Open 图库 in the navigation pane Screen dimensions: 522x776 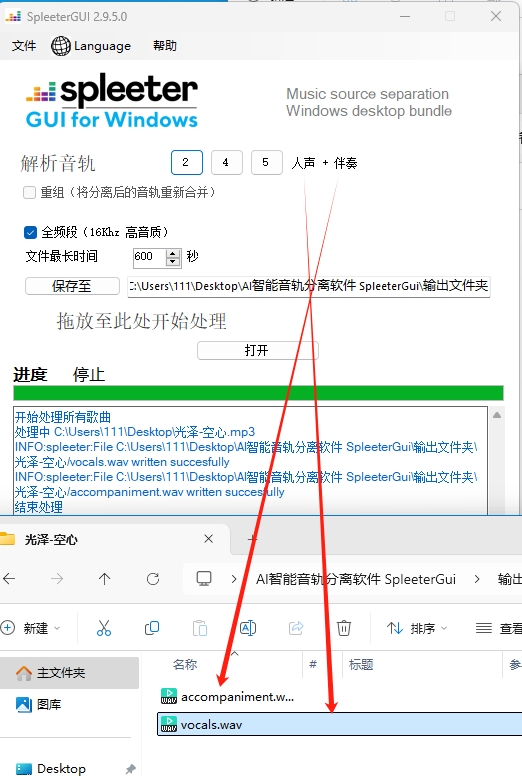[48, 704]
